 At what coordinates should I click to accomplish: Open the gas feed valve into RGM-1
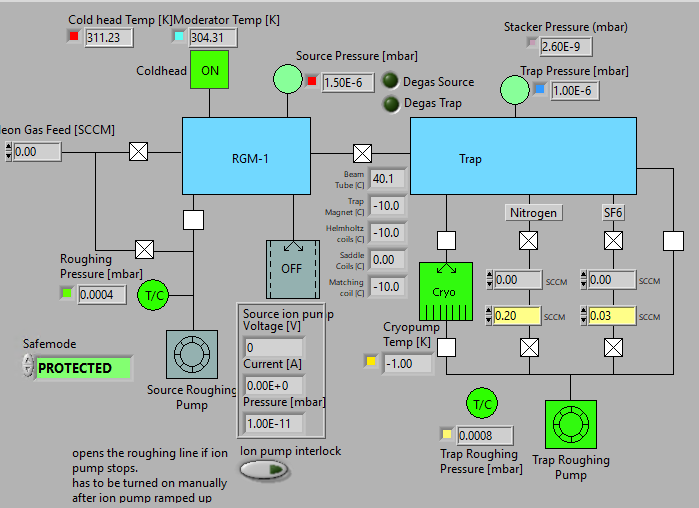click(x=139, y=152)
